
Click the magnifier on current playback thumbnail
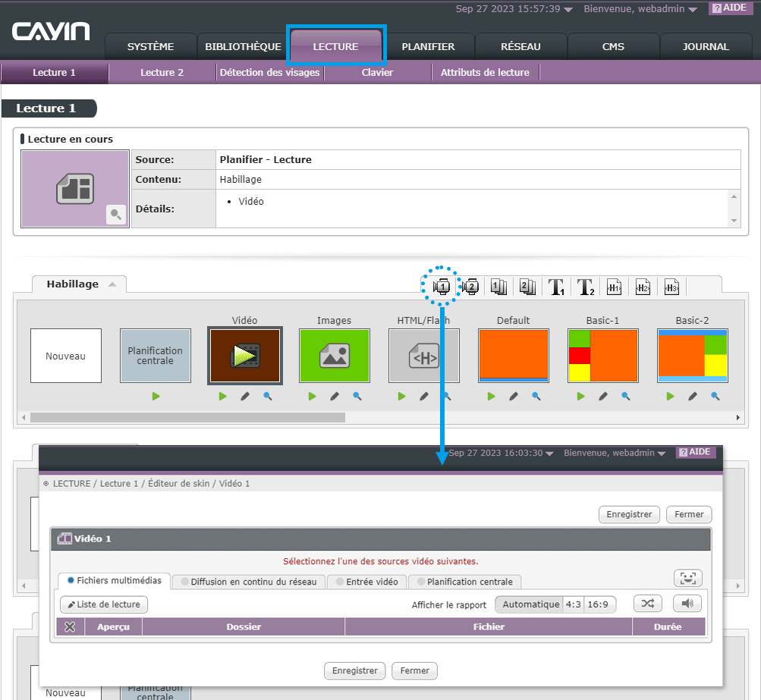115,215
